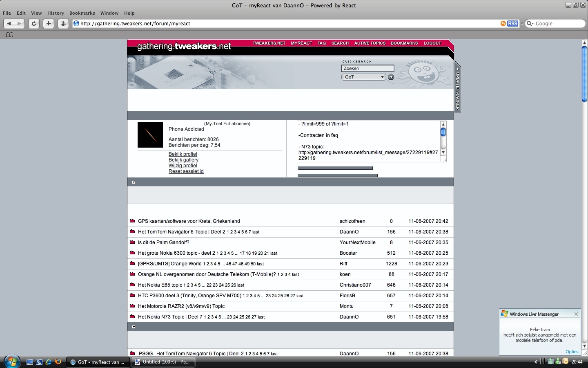Launch Internet Explorer from quick launch
Image resolution: width=588 pixels, height=368 pixels.
49,362
